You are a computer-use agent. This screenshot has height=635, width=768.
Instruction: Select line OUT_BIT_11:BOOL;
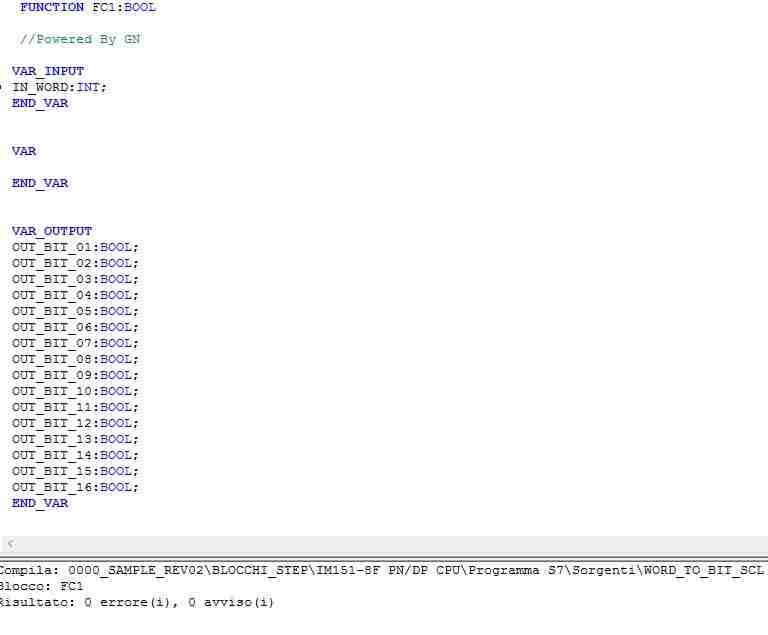(75, 407)
